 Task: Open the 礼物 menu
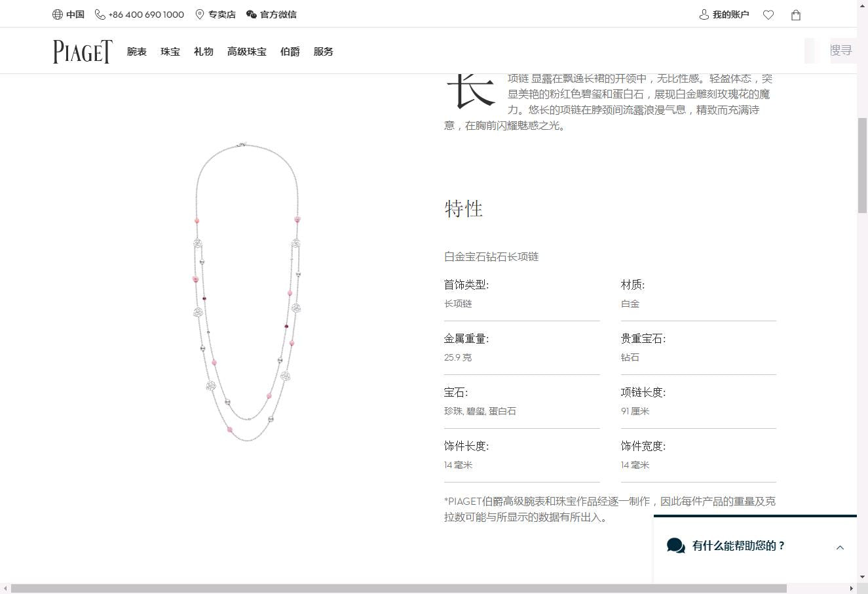tap(204, 52)
